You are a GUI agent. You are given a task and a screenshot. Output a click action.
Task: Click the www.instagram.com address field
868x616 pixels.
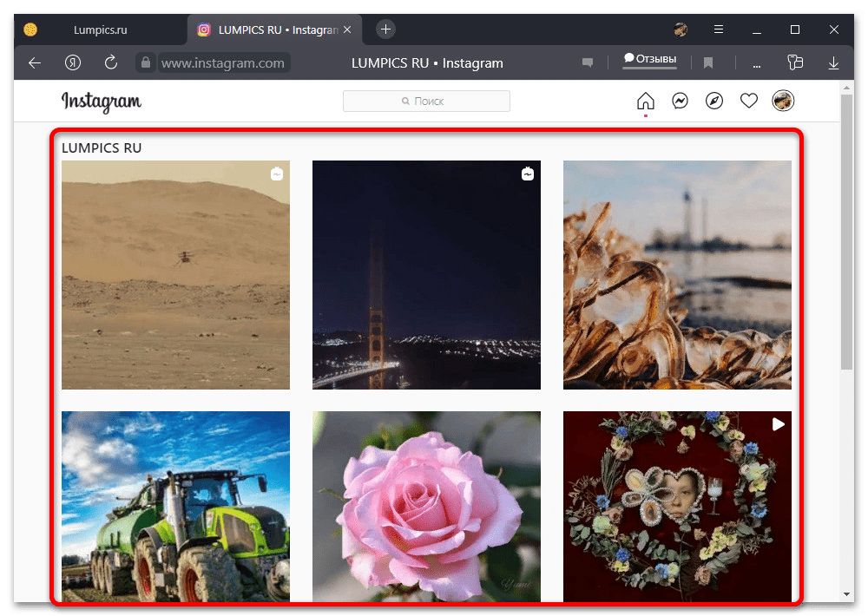pyautogui.click(x=222, y=62)
